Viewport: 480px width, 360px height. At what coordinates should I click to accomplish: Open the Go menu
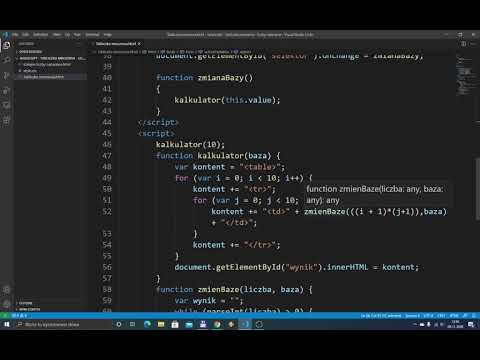[67, 34]
